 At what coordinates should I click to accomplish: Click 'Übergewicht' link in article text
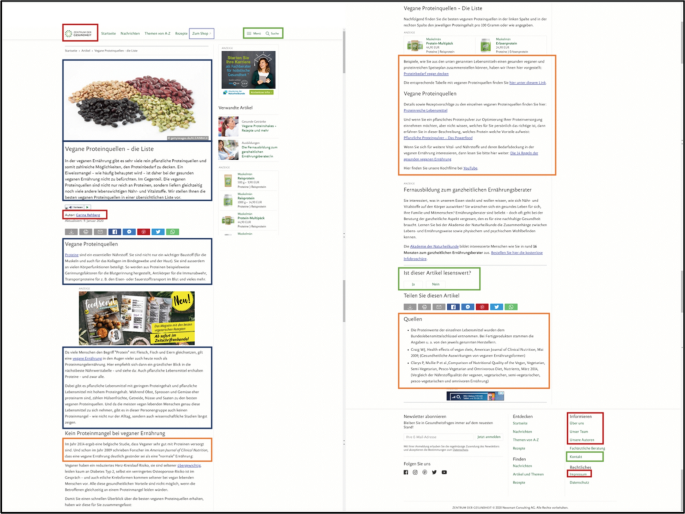[189, 466]
